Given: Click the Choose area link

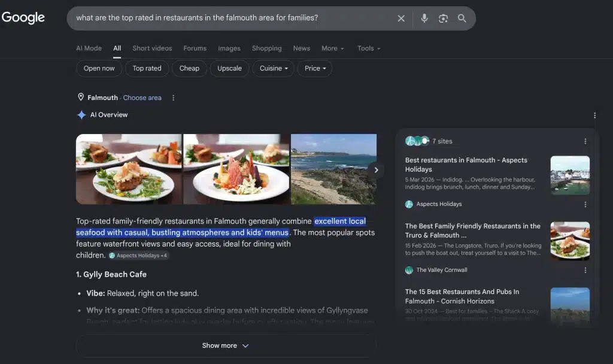Looking at the screenshot, I should pyautogui.click(x=142, y=98).
